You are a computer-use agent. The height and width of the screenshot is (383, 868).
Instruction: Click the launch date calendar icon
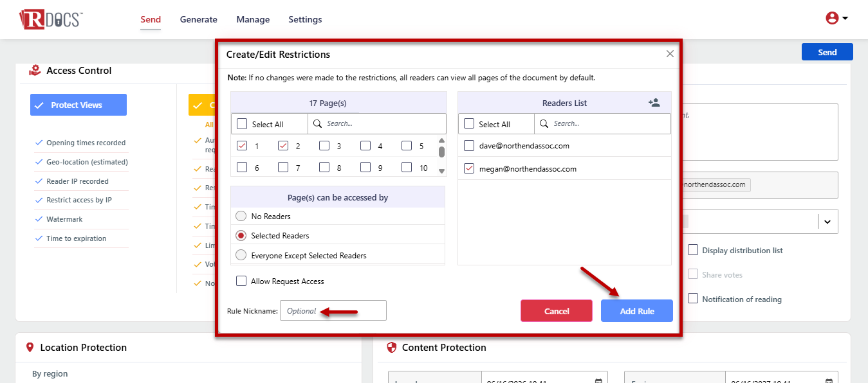click(x=599, y=380)
